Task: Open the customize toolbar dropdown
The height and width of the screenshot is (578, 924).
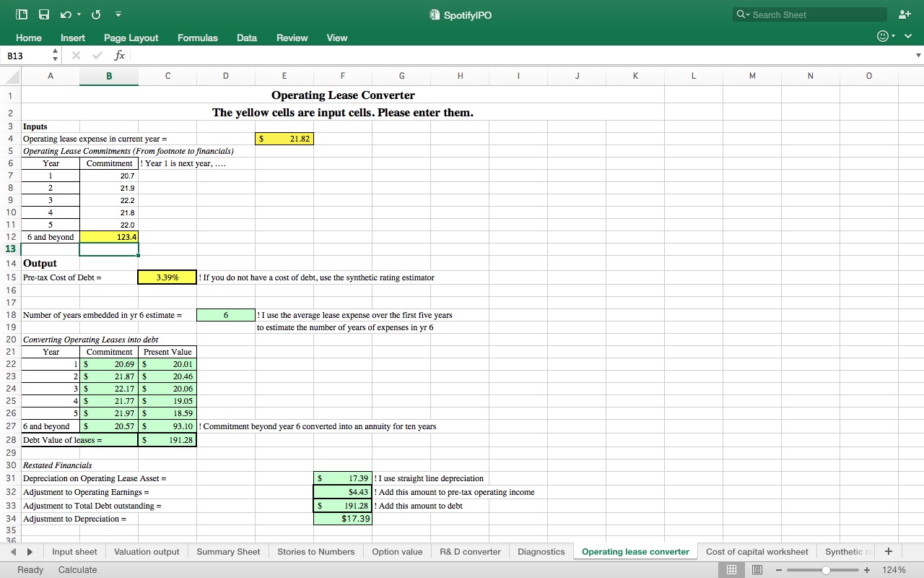Action: 118,14
